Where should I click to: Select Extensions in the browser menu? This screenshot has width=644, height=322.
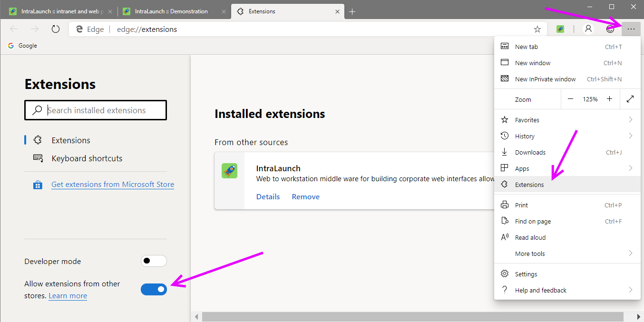tap(567, 185)
